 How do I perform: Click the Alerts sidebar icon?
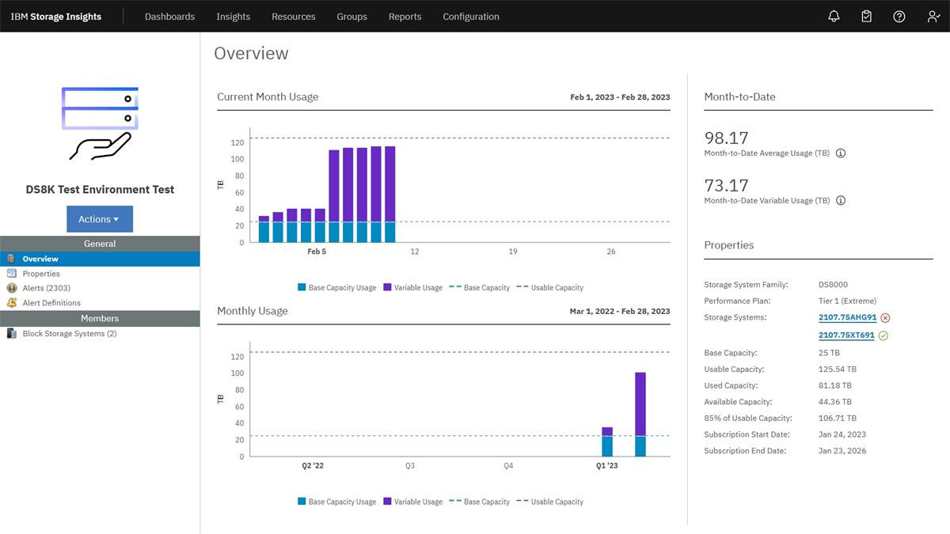point(12,288)
